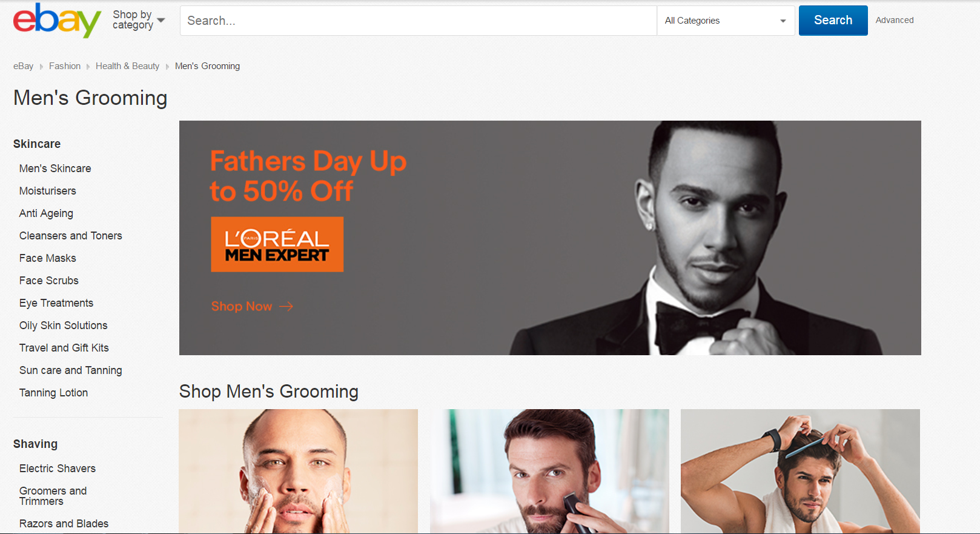The height and width of the screenshot is (534, 980).
Task: Click the blue Search button
Action: [x=833, y=21]
